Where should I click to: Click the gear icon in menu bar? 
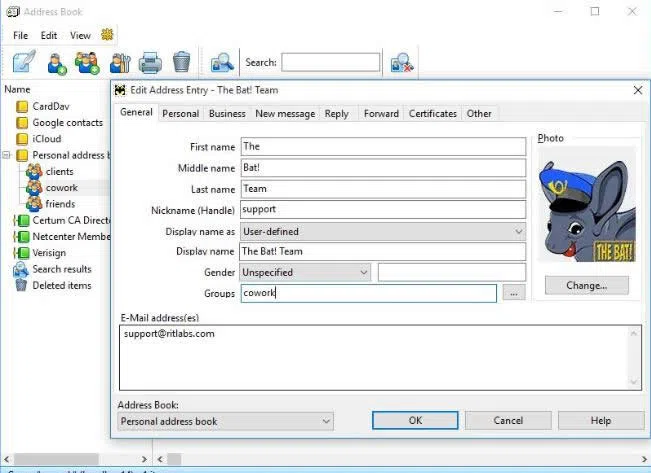(107, 35)
